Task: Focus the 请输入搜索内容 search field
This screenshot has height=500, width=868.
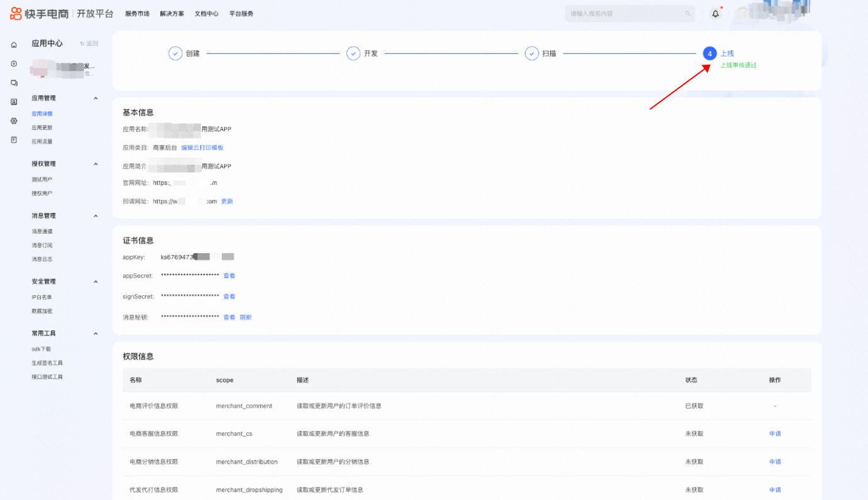Action: (630, 14)
